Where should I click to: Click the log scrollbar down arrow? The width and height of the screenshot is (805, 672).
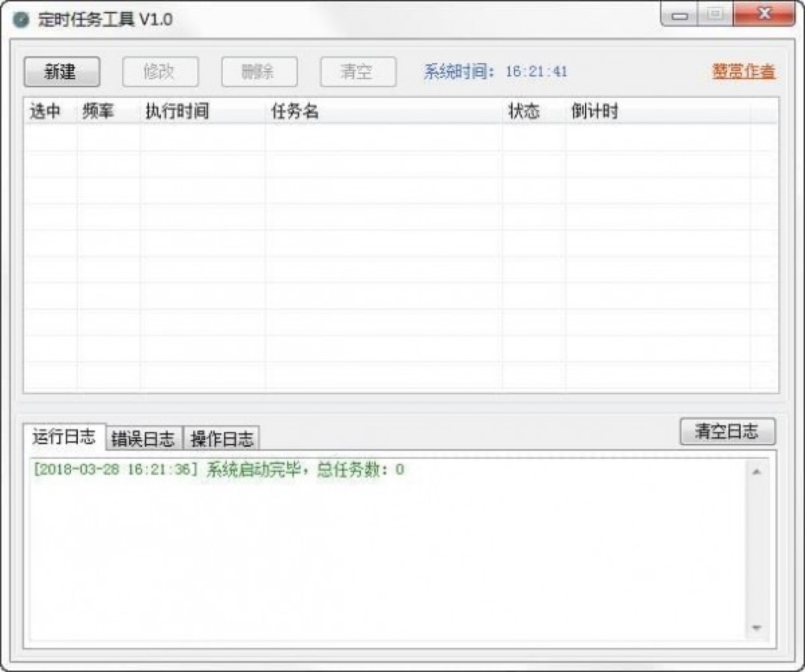756,628
